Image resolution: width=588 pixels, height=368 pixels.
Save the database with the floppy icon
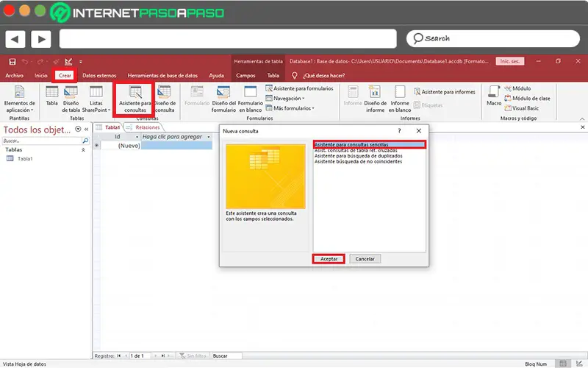[x=12, y=62]
